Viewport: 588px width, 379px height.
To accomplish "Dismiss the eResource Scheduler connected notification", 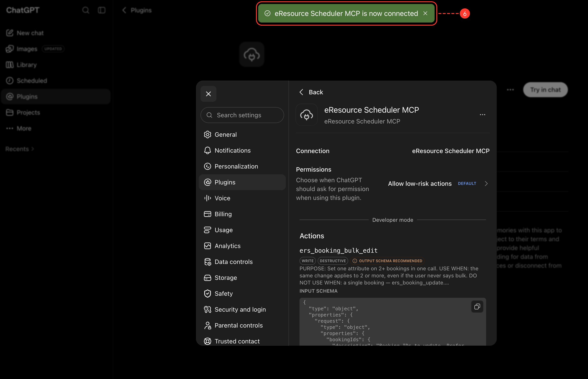I will tap(425, 13).
